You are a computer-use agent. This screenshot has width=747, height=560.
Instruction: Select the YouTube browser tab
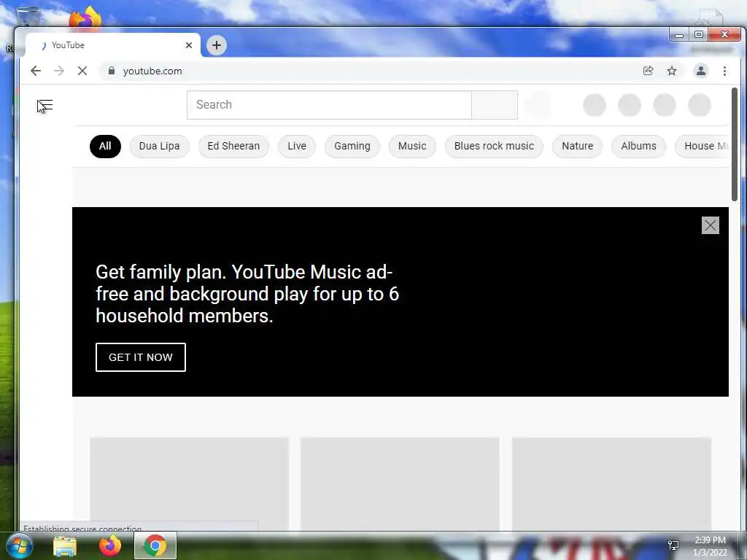112,45
